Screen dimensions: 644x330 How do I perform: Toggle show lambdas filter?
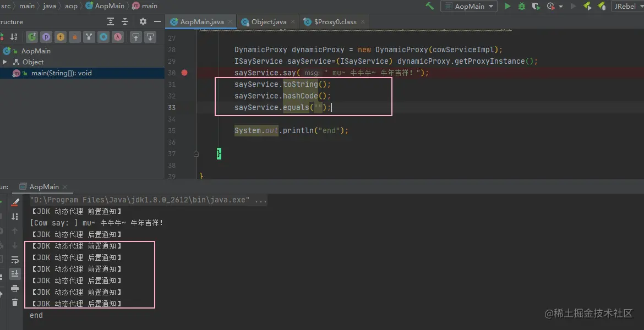tap(118, 37)
